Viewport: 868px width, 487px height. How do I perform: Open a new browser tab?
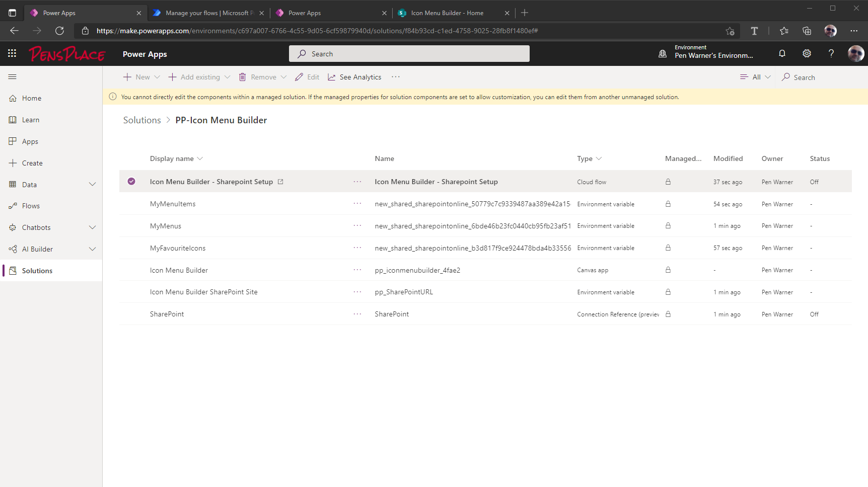pyautogui.click(x=525, y=13)
